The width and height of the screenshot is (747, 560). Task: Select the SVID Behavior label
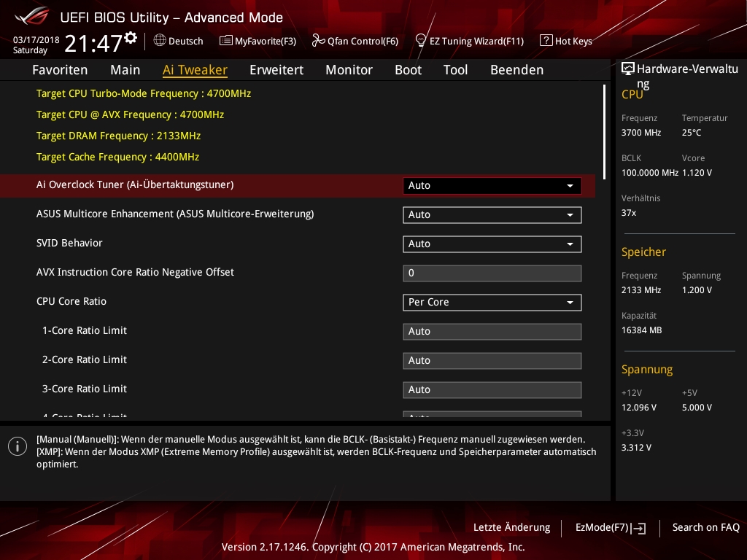pos(69,243)
